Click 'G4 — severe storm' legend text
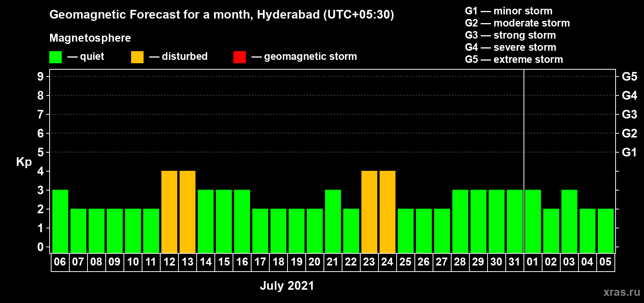Image resolution: width=644 pixels, height=303 pixels. pyautogui.click(x=511, y=47)
